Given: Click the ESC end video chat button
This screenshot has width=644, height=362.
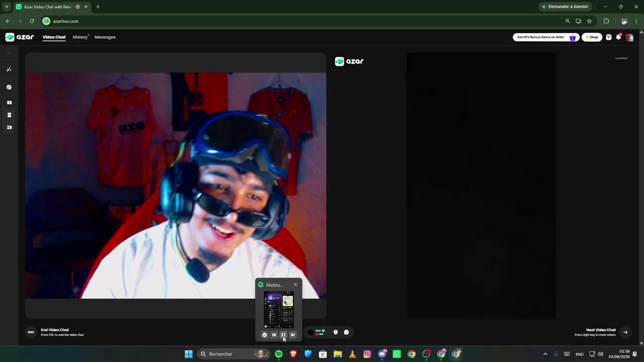Looking at the screenshot, I should 31,332.
